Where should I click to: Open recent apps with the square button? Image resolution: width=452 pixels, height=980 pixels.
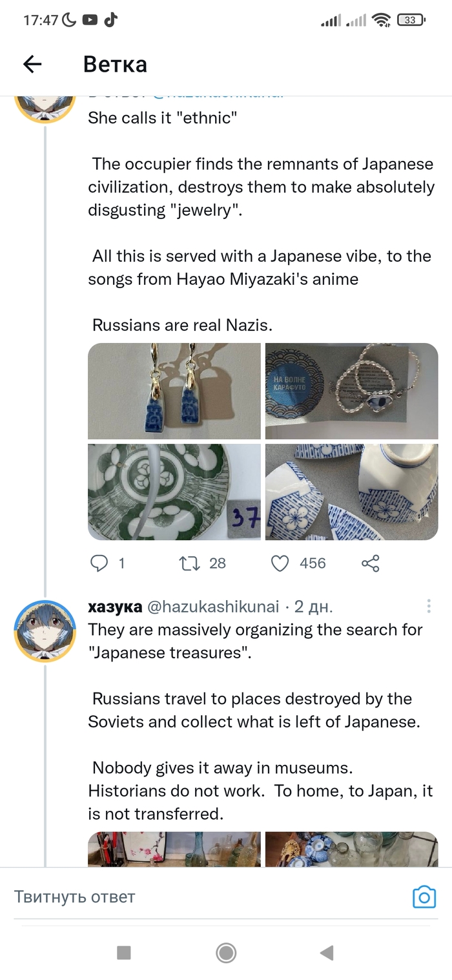click(123, 952)
